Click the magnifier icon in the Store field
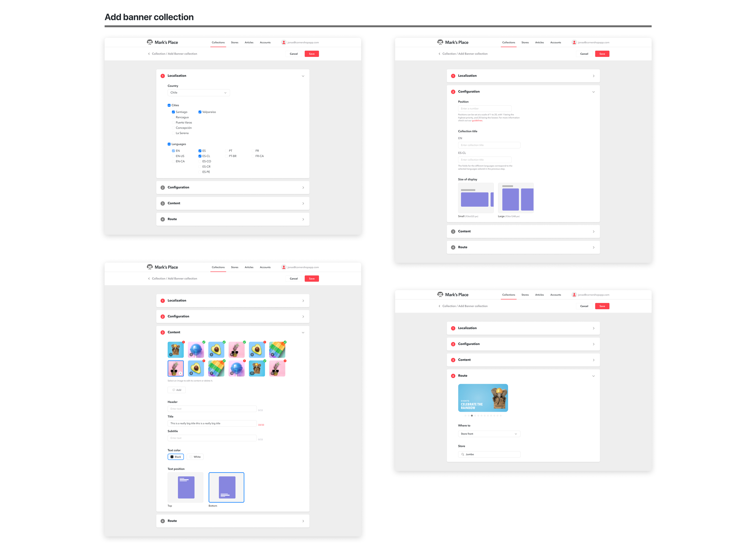The width and height of the screenshot is (756, 551). (x=462, y=454)
